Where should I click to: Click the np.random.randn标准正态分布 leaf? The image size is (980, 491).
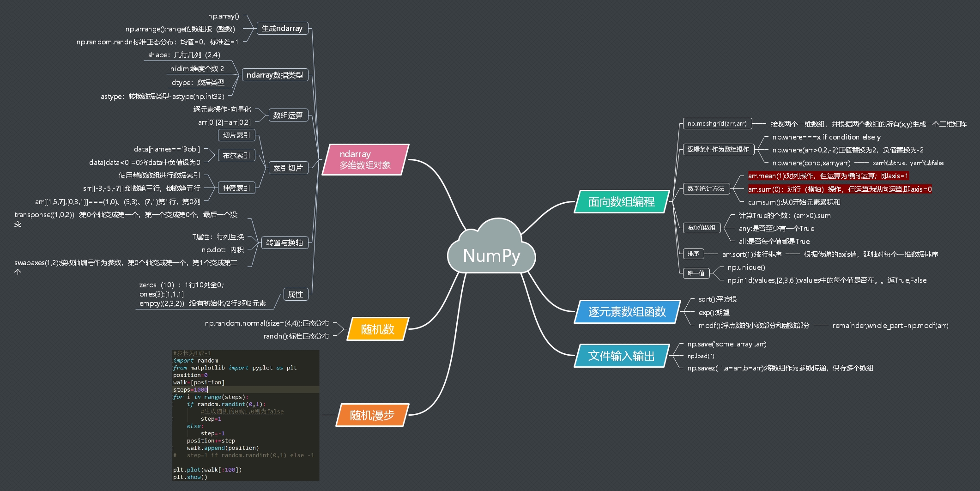(x=157, y=42)
